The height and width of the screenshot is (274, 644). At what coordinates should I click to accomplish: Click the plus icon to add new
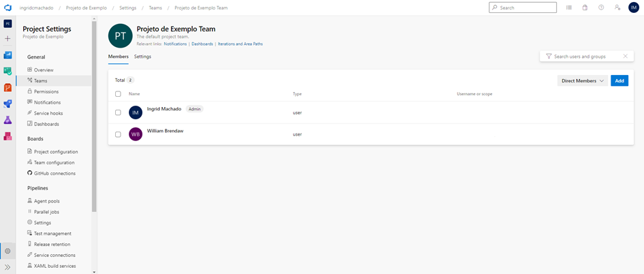[x=7, y=39]
